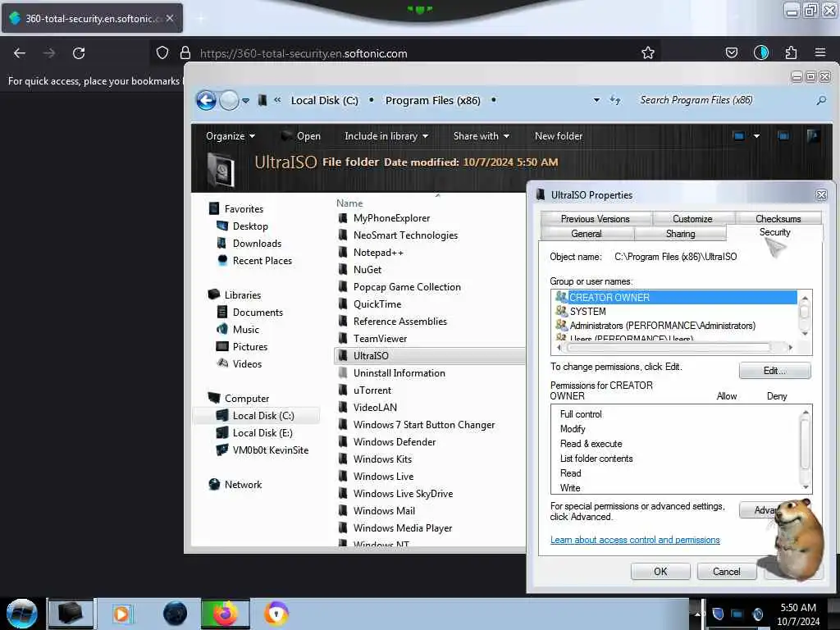This screenshot has height=630, width=840.
Task: Switch to Security tab
Action: click(774, 232)
